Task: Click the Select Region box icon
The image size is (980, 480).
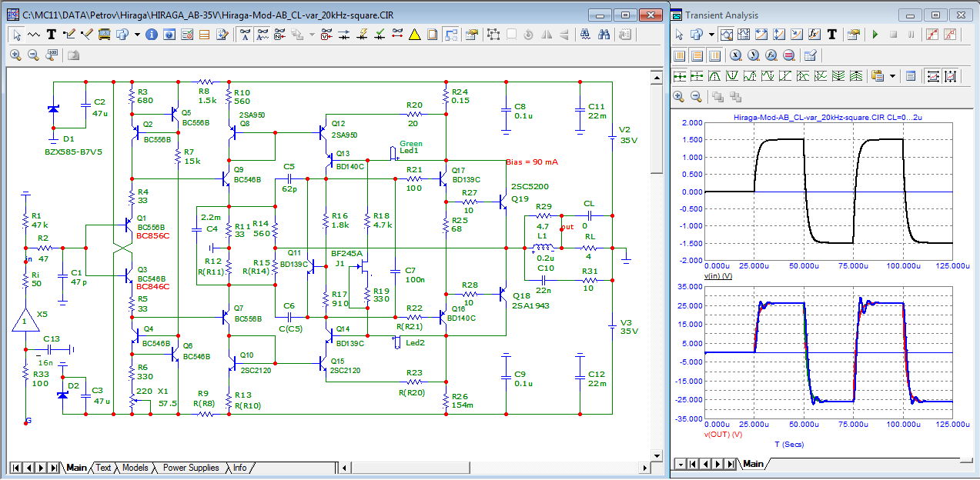Action: point(493,35)
